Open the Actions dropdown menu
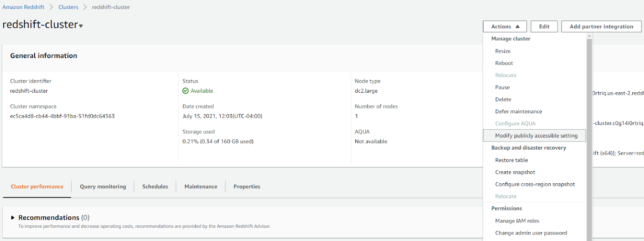644x241 pixels. click(505, 27)
